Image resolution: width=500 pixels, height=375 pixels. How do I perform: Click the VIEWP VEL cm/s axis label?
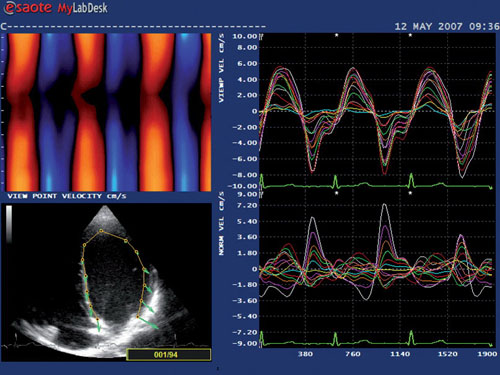[x=222, y=68]
